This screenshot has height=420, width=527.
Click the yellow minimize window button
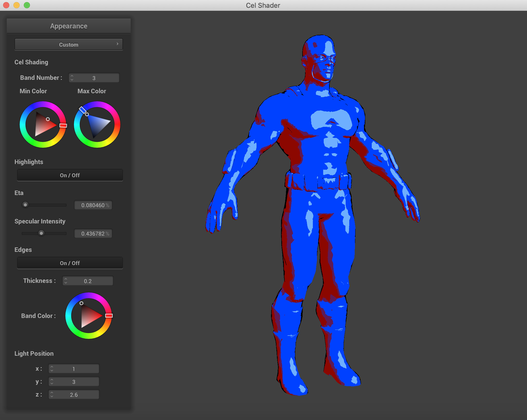click(17, 5)
